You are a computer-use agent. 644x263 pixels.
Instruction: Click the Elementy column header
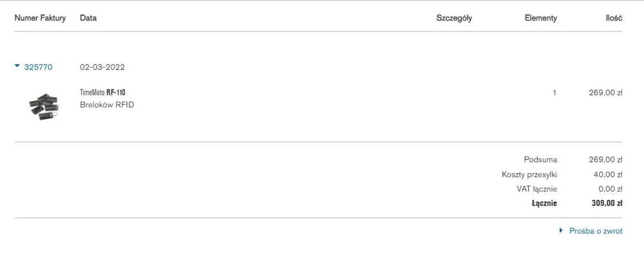(x=540, y=18)
